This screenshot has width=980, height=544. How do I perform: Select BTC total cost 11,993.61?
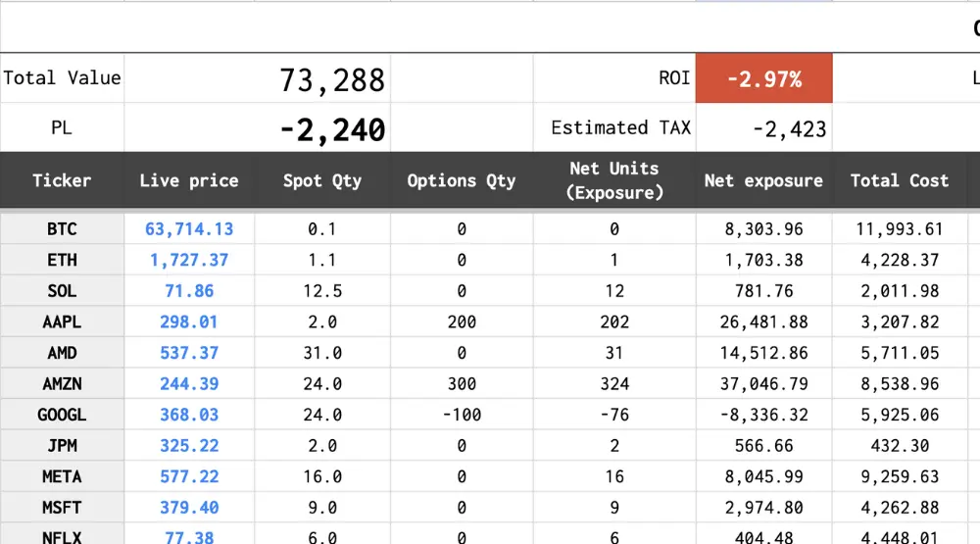click(900, 228)
